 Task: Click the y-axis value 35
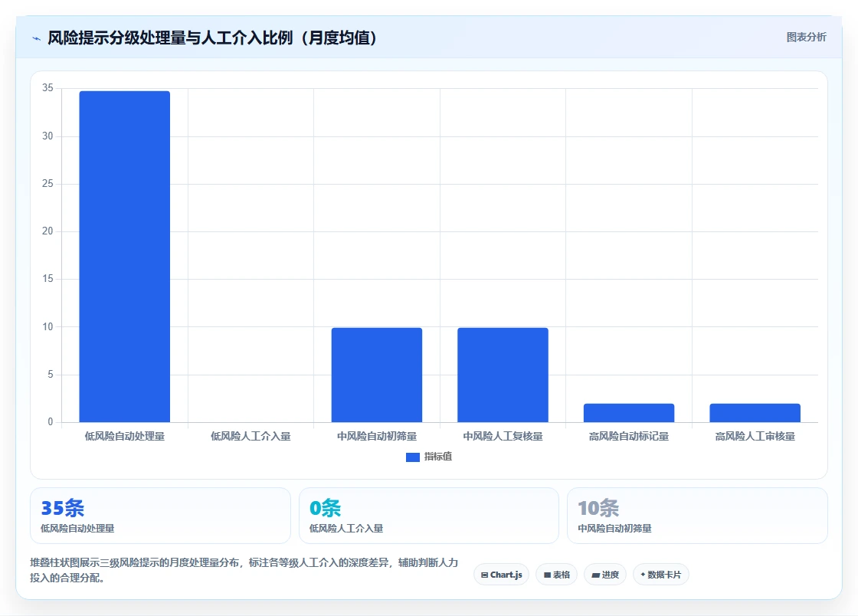coord(47,88)
